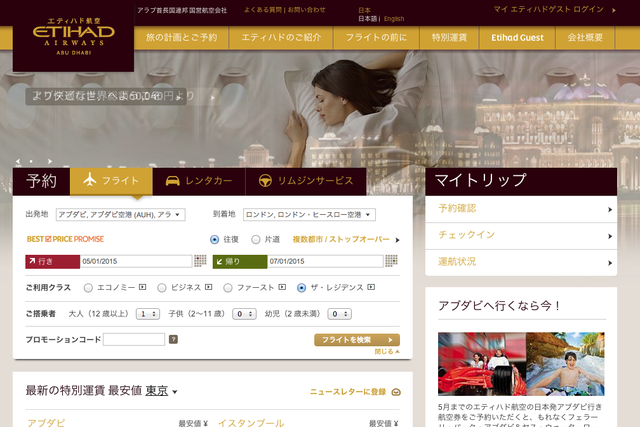Click the BEST PRICE PROMISE link

click(x=65, y=239)
